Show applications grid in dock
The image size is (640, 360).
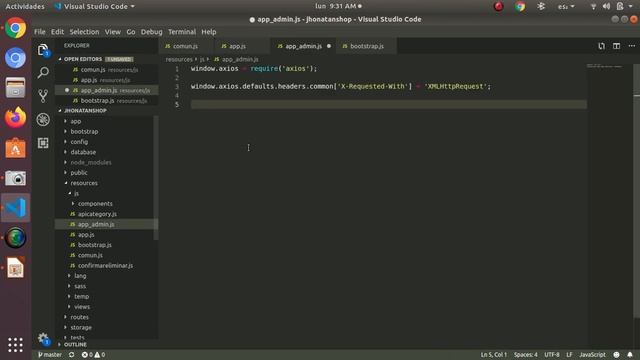click(16, 345)
